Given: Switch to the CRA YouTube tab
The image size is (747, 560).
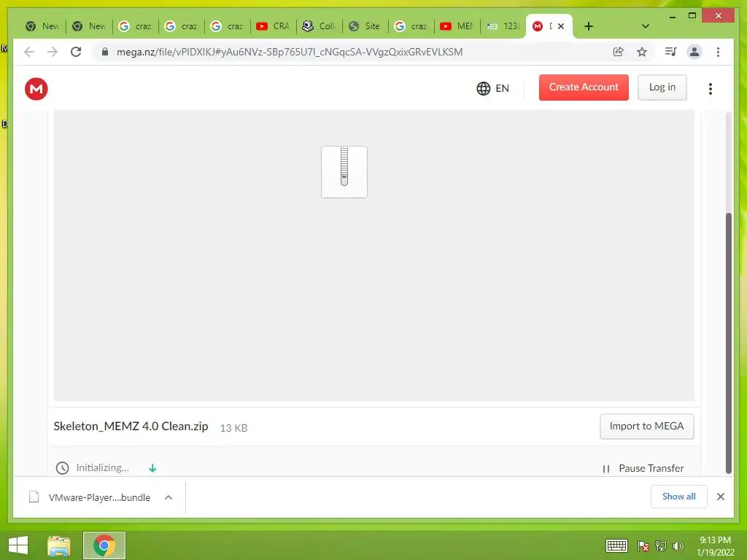Looking at the screenshot, I should pyautogui.click(x=273, y=26).
